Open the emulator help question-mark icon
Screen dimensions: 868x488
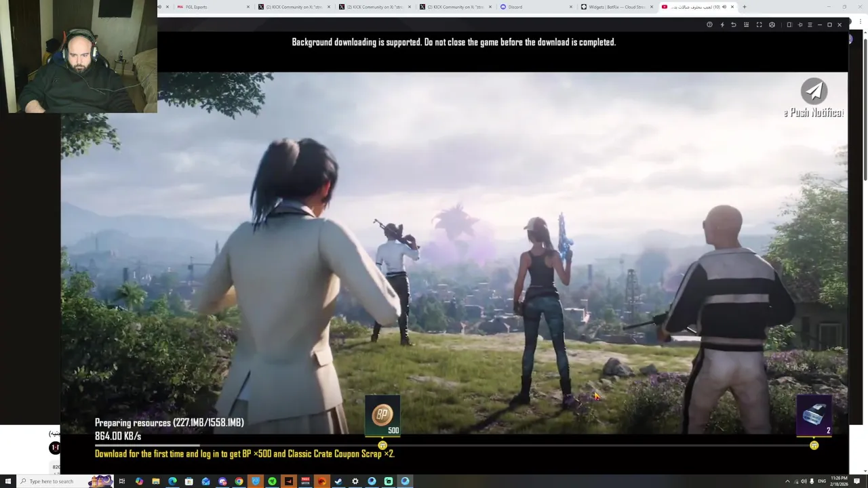[709, 24]
